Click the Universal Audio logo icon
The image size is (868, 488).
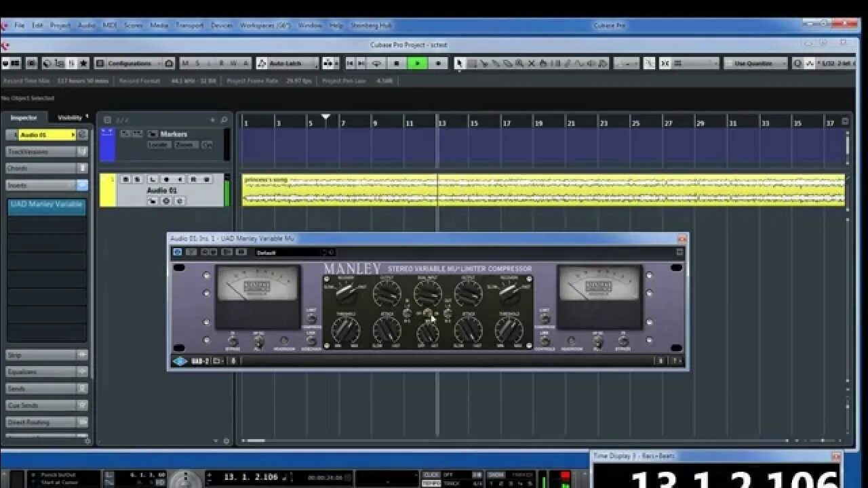tap(180, 361)
